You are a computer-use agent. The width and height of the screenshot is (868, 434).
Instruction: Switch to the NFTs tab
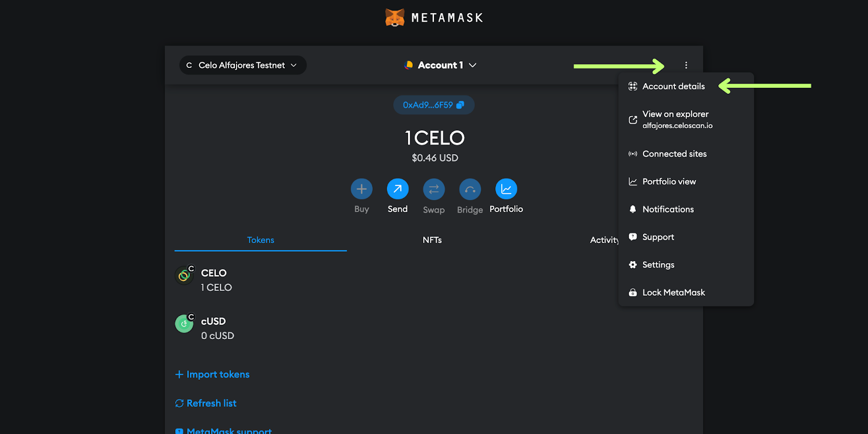coord(432,240)
